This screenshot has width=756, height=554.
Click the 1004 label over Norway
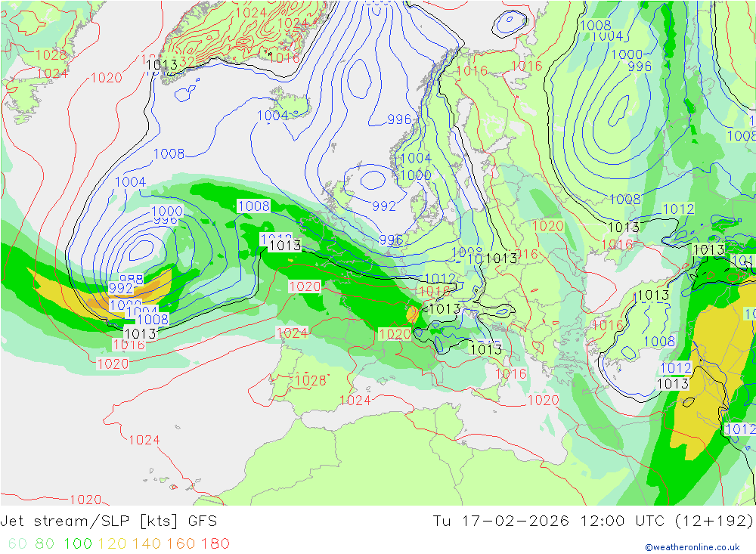(416, 158)
